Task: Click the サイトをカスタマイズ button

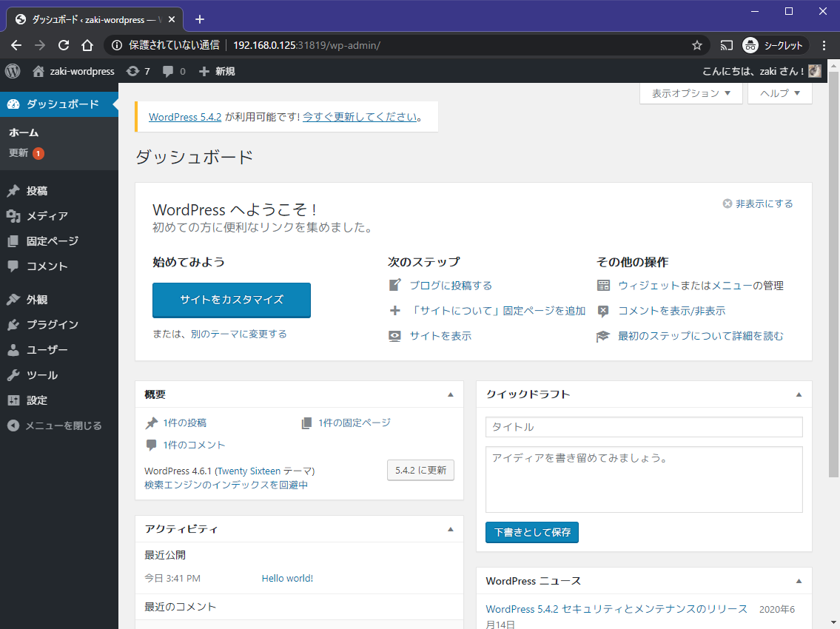Action: (x=232, y=300)
